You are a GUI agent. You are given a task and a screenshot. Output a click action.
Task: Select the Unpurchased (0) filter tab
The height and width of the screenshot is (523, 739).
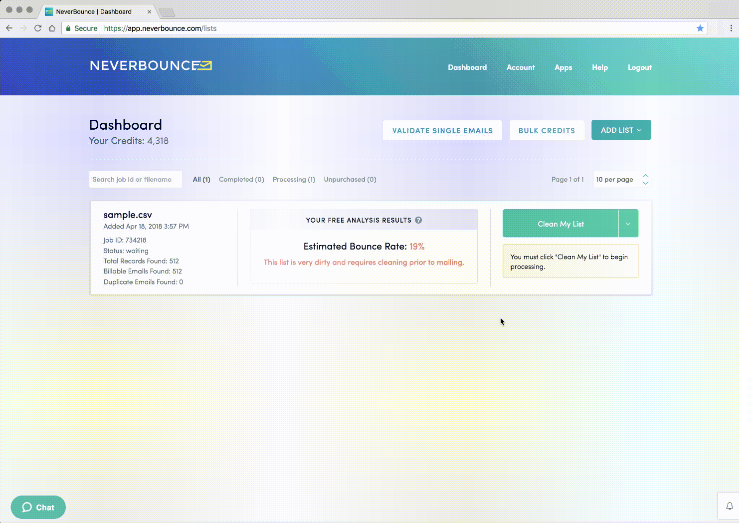coord(350,180)
